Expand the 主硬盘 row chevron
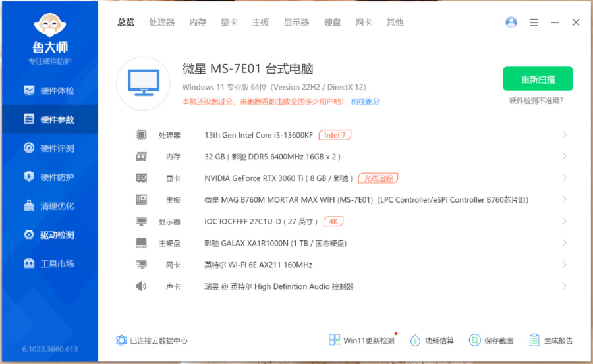This screenshot has width=593, height=364. pyautogui.click(x=564, y=243)
